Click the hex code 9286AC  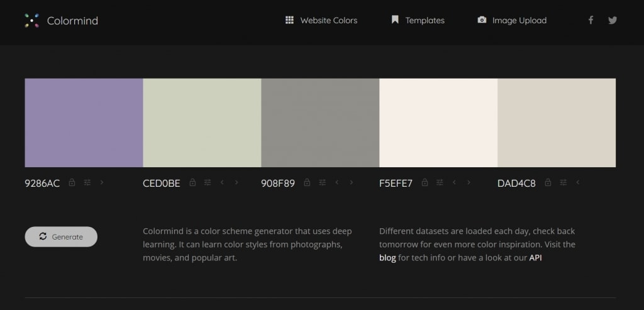click(42, 183)
